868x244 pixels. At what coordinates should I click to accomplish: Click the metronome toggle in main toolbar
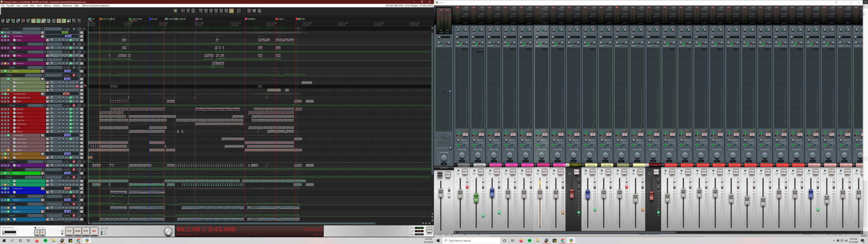click(x=33, y=21)
